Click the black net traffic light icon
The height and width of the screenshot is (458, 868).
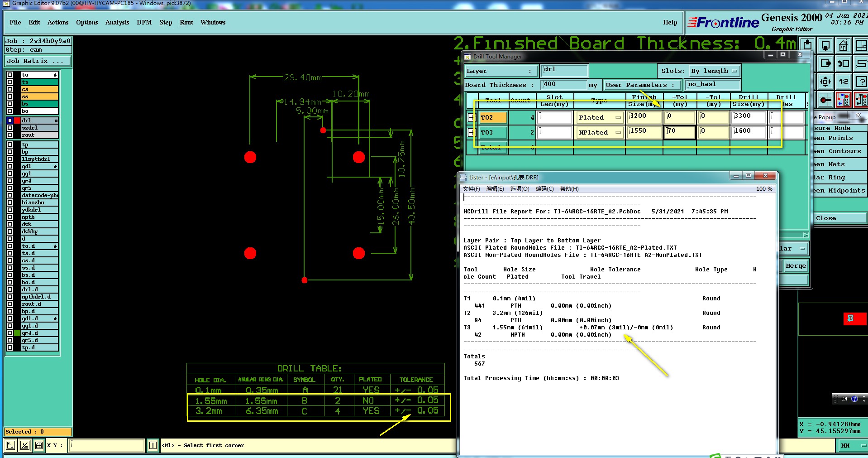861,100
